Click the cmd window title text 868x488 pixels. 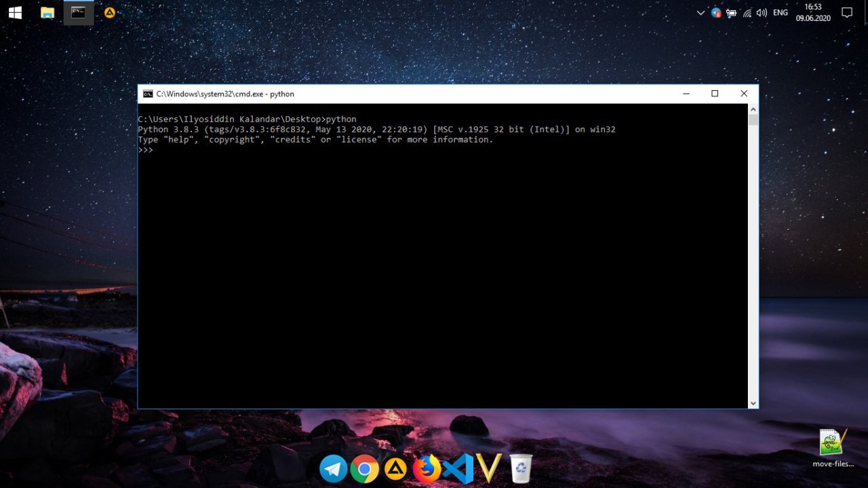click(x=225, y=94)
